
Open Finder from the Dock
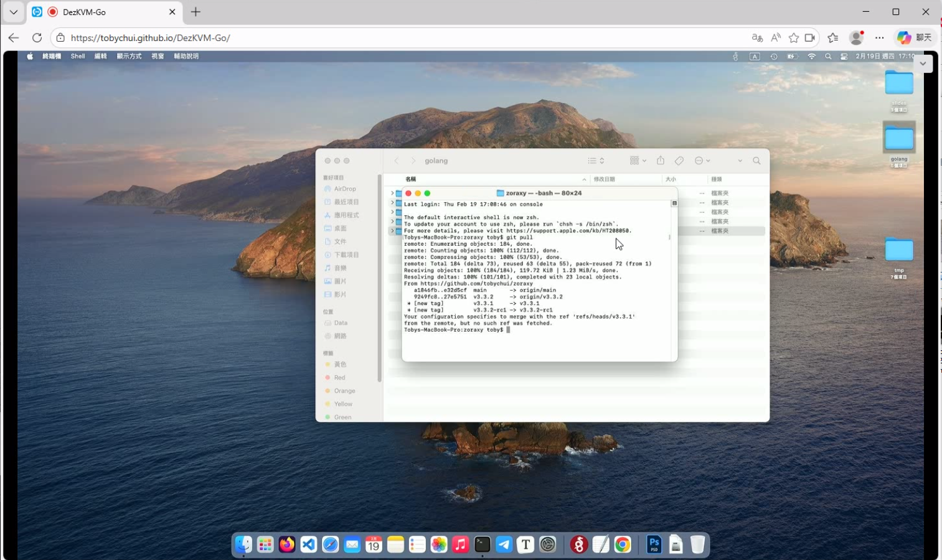tap(243, 545)
